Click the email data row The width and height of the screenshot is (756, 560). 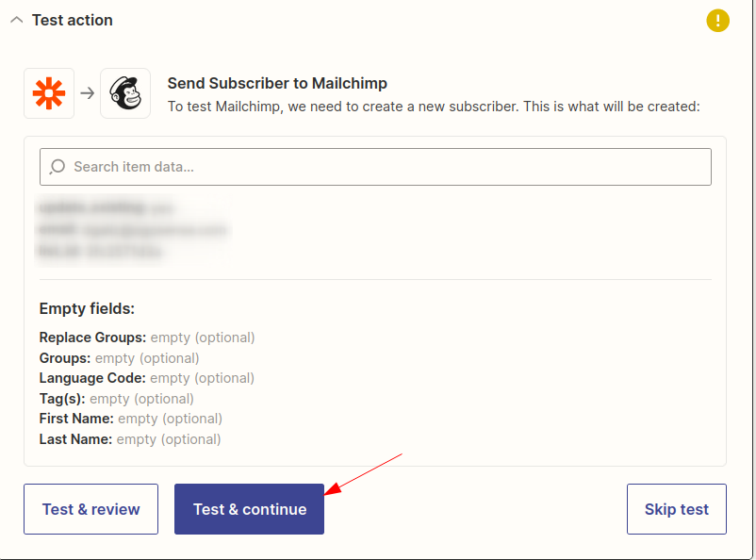(x=132, y=230)
